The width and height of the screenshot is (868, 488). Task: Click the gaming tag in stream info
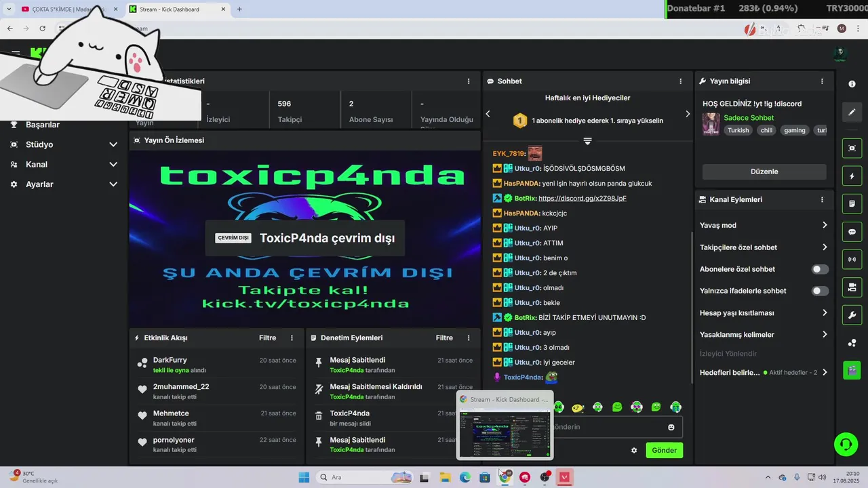(x=795, y=130)
